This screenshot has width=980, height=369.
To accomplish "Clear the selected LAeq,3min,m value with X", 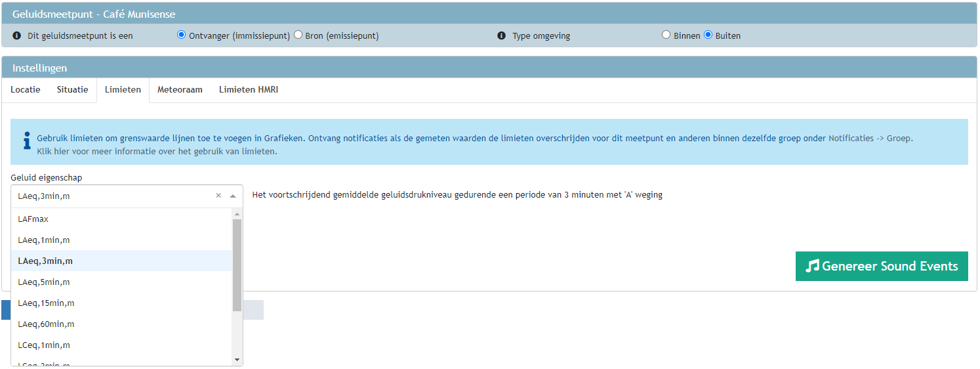I will coord(218,196).
